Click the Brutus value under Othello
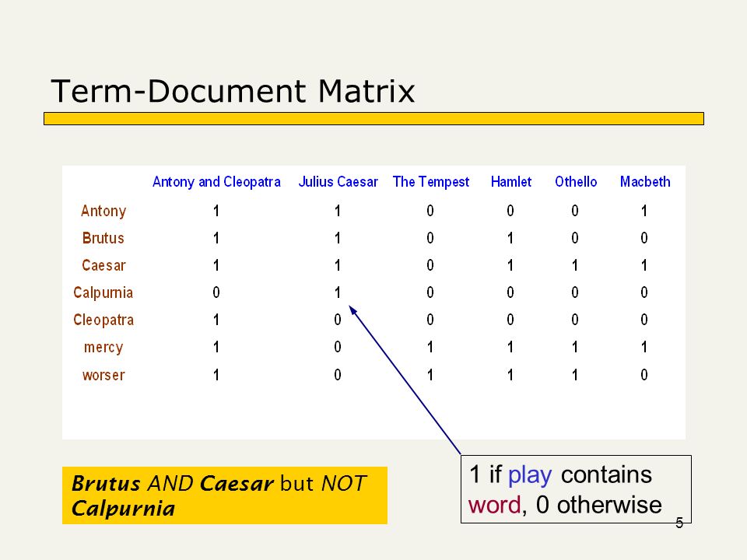 pos(575,238)
